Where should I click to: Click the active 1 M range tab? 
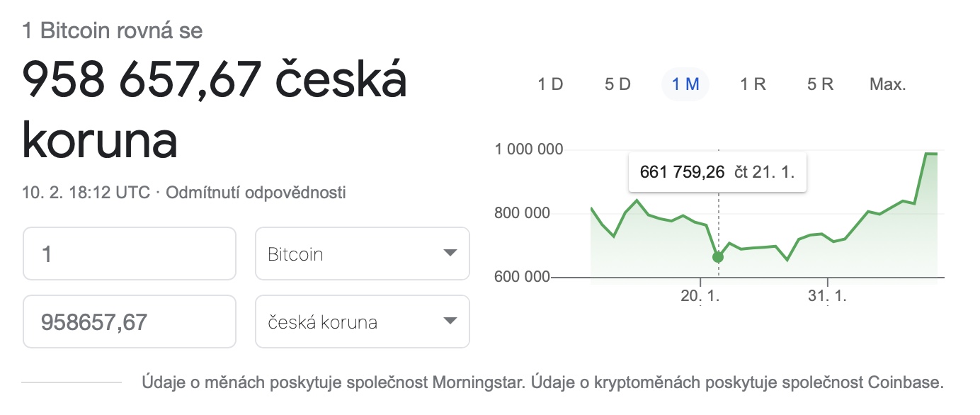685,85
